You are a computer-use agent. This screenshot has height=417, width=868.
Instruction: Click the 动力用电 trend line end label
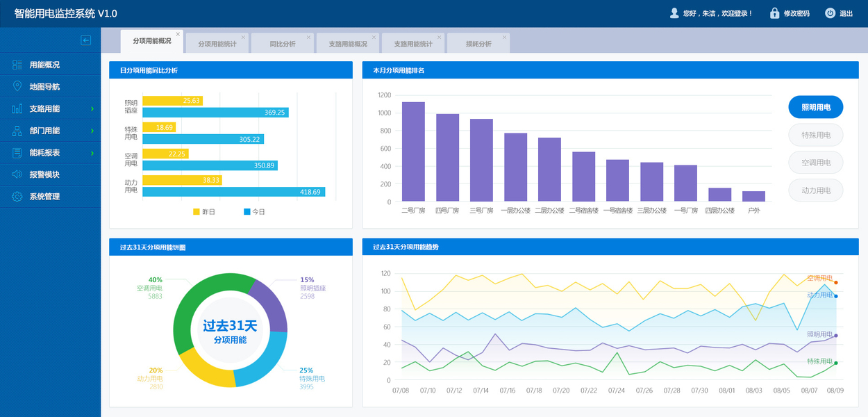click(819, 295)
